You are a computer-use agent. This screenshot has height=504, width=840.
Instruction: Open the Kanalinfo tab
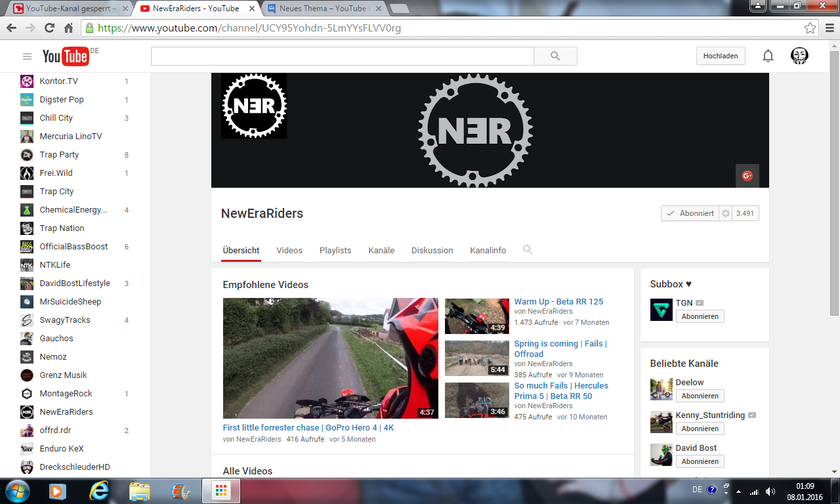tap(488, 250)
